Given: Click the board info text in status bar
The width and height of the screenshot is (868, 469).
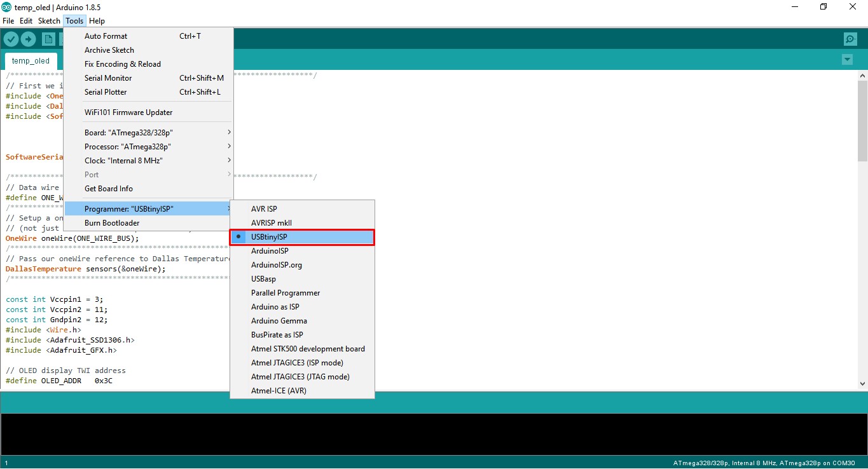Looking at the screenshot, I should click(x=764, y=463).
